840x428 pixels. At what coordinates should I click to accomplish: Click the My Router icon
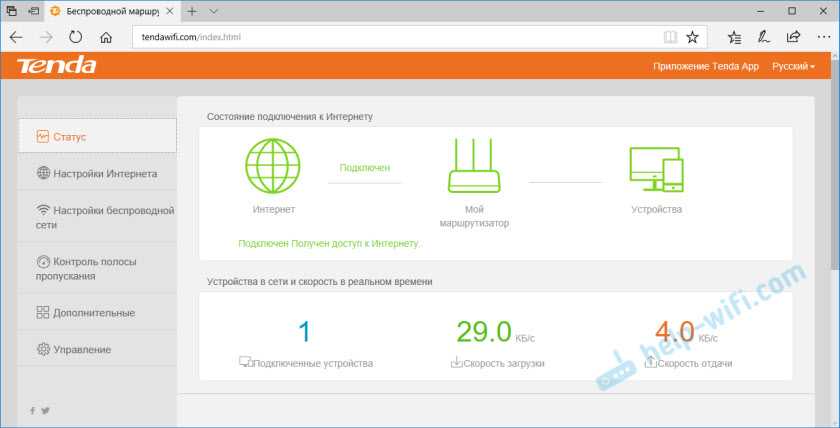(474, 166)
